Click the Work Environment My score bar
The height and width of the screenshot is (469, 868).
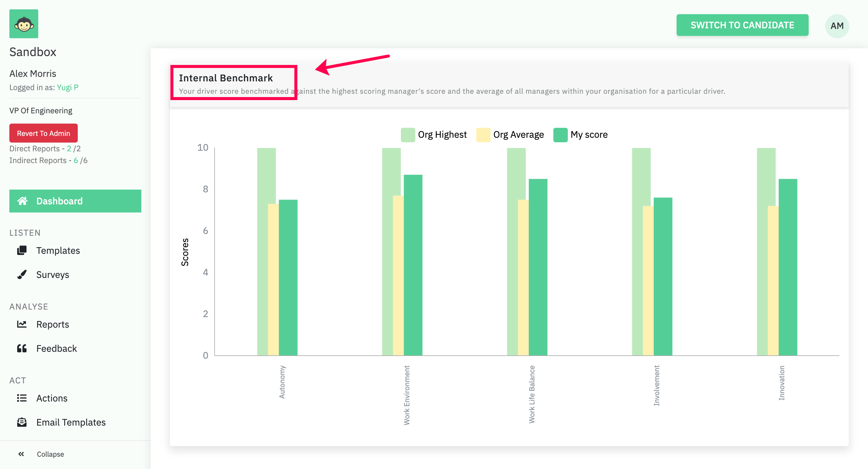[x=413, y=265]
